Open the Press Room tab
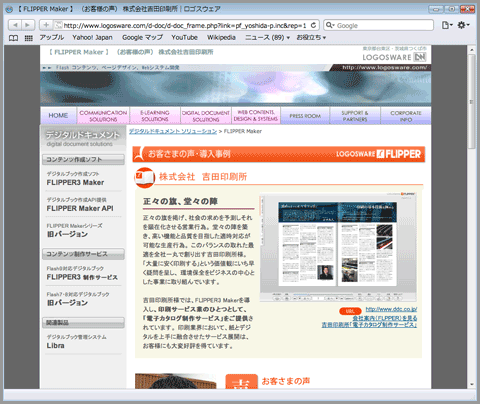Image resolution: width=480 pixels, height=404 pixels. pyautogui.click(x=305, y=116)
